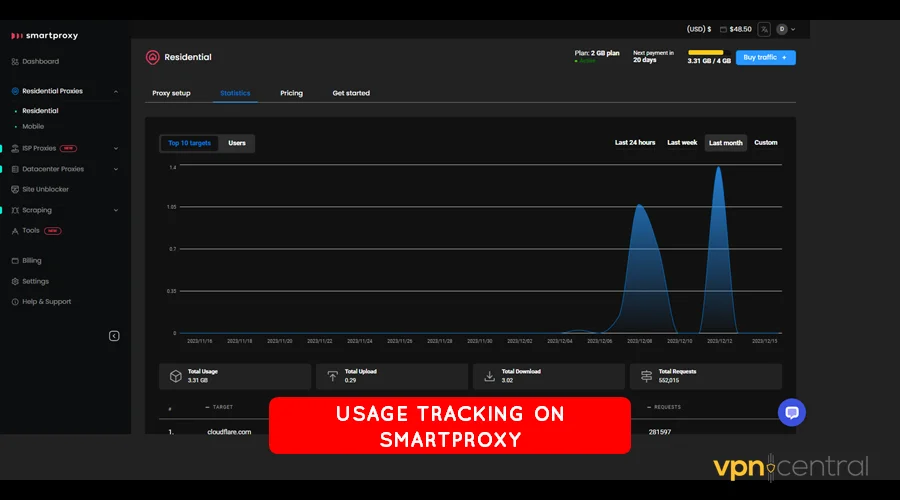Select Last 24 hours range
This screenshot has height=500, width=900.
[635, 142]
